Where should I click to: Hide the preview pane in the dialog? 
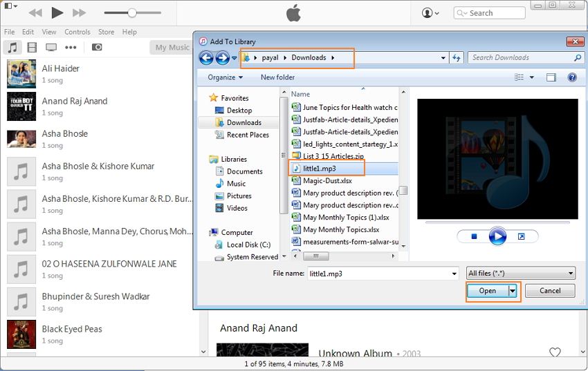551,77
